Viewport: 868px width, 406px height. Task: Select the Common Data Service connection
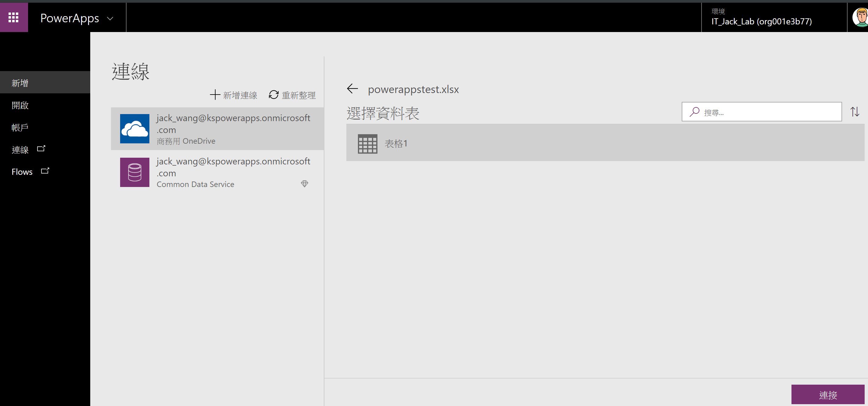click(x=217, y=172)
